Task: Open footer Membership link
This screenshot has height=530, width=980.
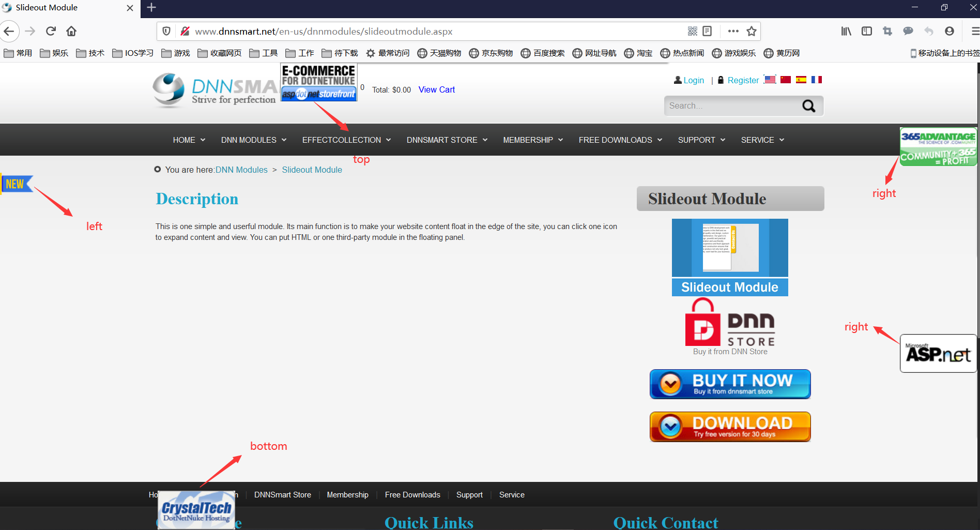Action: tap(347, 495)
